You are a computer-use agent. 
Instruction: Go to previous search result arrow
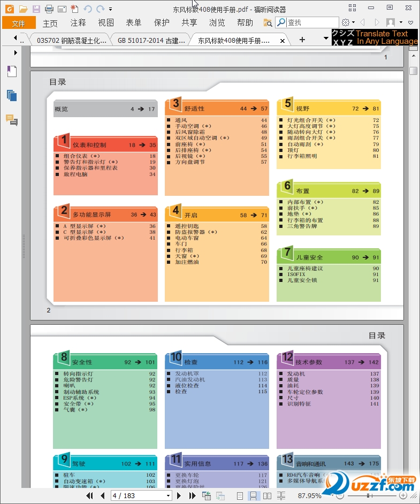click(x=362, y=22)
